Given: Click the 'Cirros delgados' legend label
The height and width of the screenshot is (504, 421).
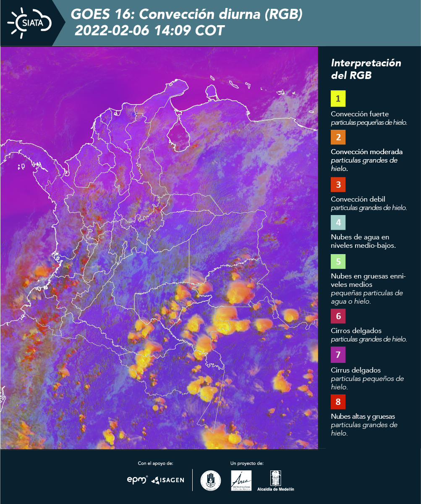Looking at the screenshot, I should point(356,331).
